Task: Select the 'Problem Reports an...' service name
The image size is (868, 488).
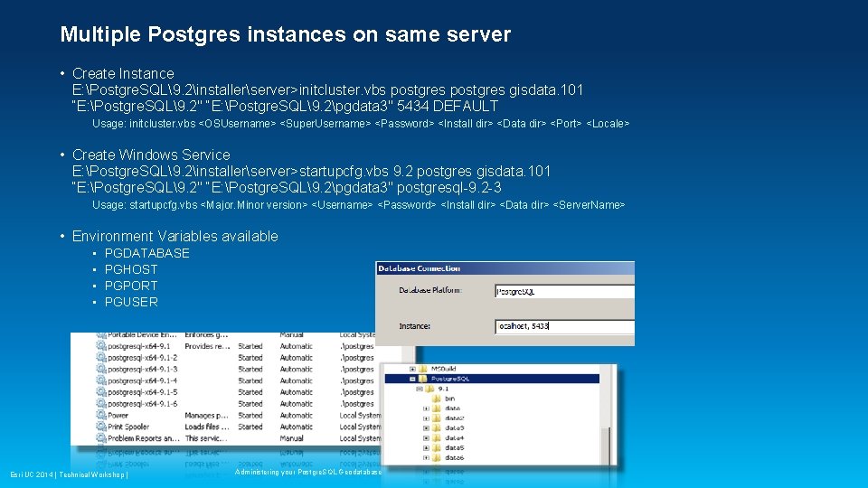Action: point(144,438)
